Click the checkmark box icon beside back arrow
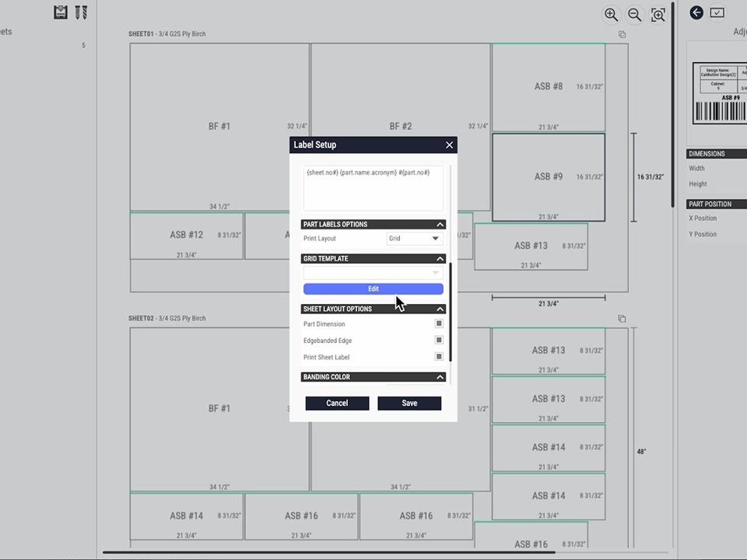 pos(717,12)
